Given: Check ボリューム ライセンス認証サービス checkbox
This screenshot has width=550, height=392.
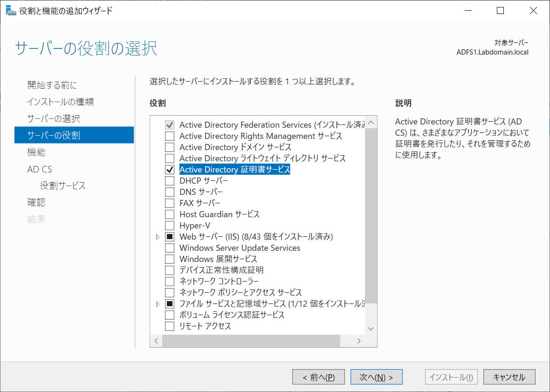Looking at the screenshot, I should [170, 315].
